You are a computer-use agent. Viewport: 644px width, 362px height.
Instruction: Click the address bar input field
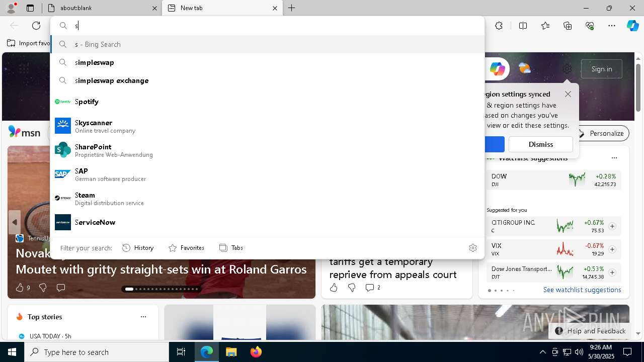pyautogui.click(x=277, y=26)
